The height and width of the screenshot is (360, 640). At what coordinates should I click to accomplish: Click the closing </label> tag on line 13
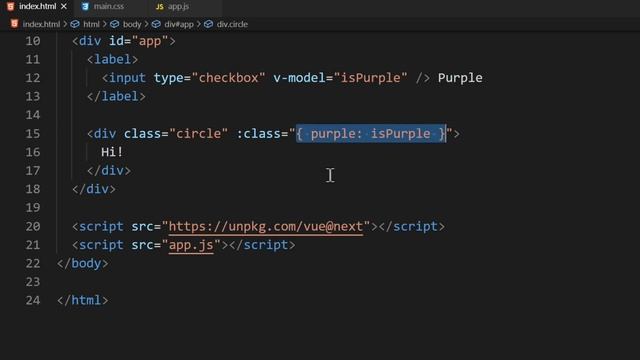click(x=116, y=97)
